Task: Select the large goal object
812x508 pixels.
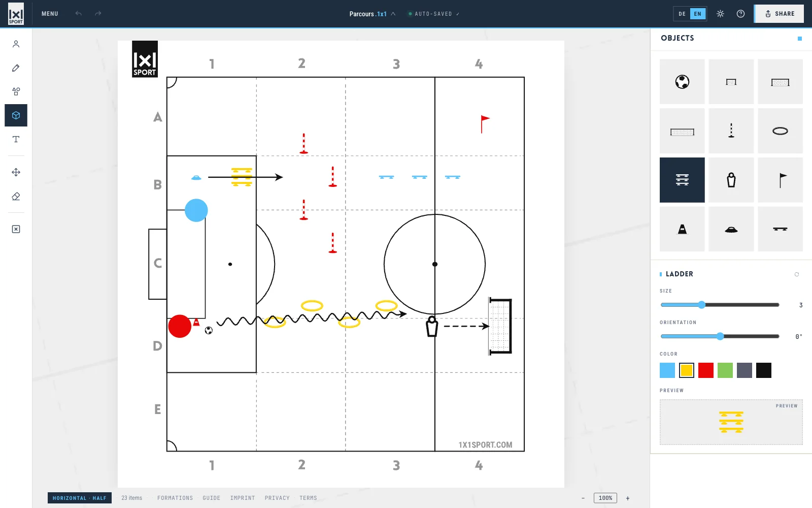Action: click(682, 131)
